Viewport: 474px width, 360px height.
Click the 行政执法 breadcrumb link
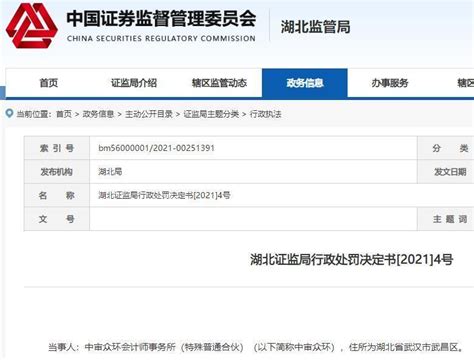266,114
